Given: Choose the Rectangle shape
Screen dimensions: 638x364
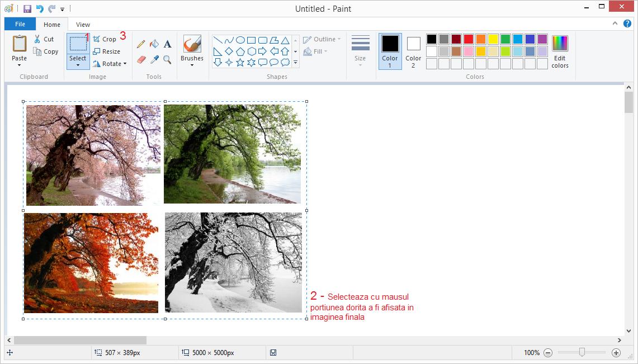Looking at the screenshot, I should (252, 40).
